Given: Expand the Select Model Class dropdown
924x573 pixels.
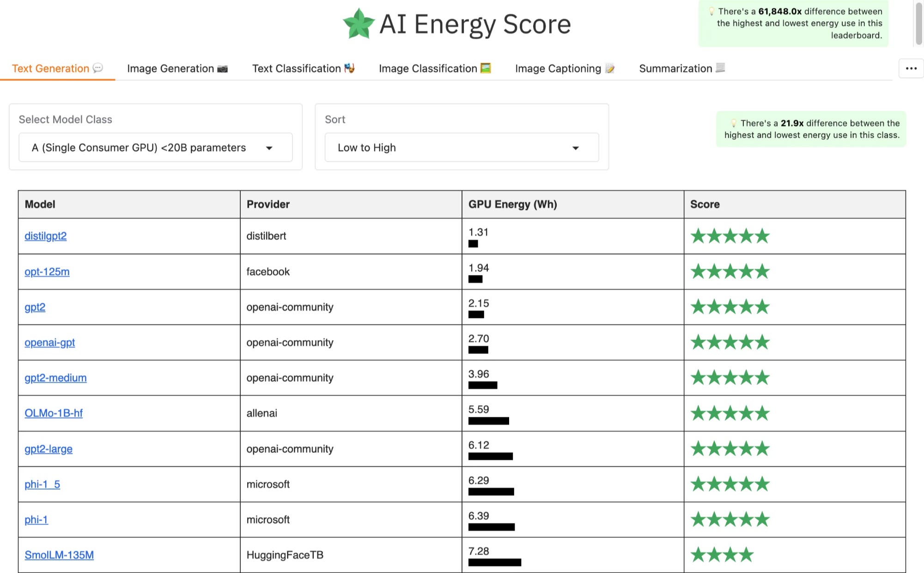Looking at the screenshot, I should (x=155, y=147).
